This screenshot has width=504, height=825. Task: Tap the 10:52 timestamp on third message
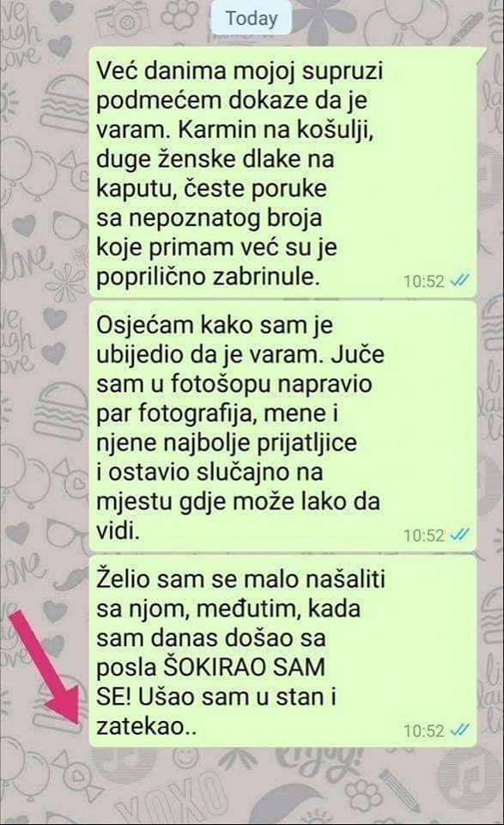424,730
